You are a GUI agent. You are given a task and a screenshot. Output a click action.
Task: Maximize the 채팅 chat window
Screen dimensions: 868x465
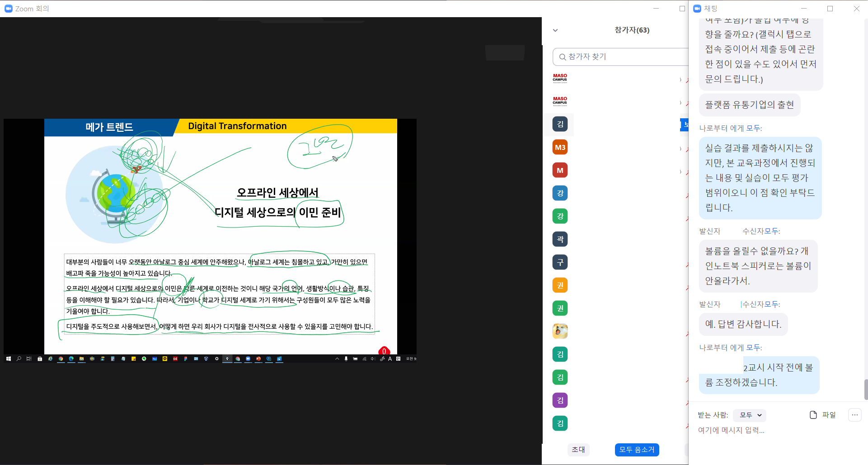coord(830,9)
